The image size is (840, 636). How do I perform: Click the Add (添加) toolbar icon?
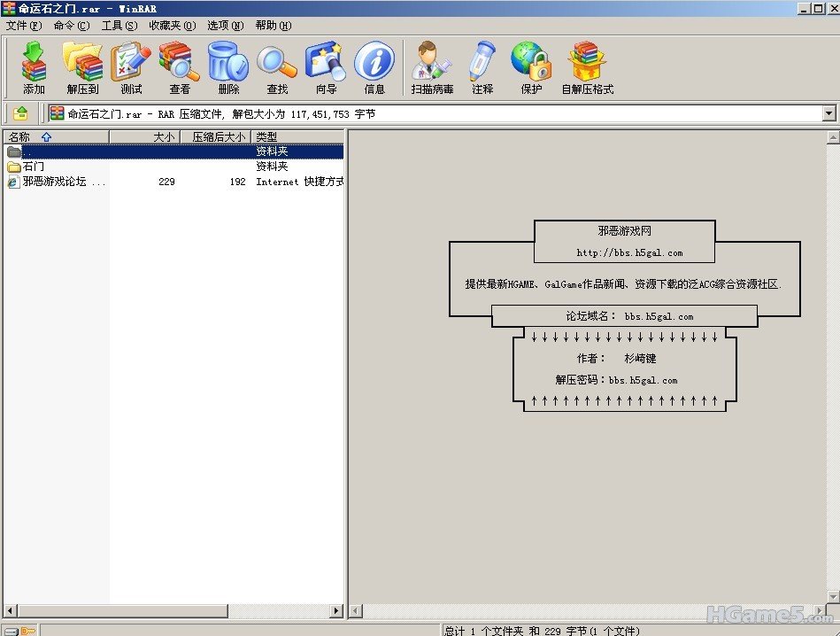(34, 67)
